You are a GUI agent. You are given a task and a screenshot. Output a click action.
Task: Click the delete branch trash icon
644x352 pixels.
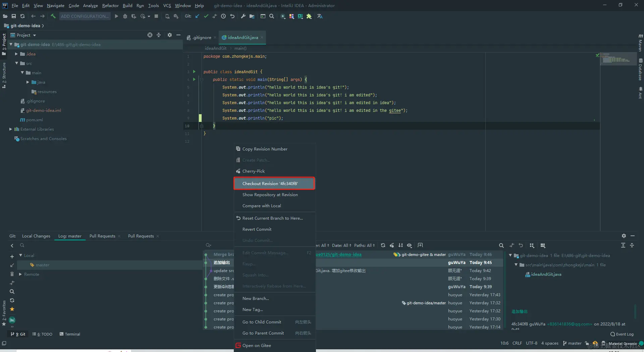click(12, 274)
